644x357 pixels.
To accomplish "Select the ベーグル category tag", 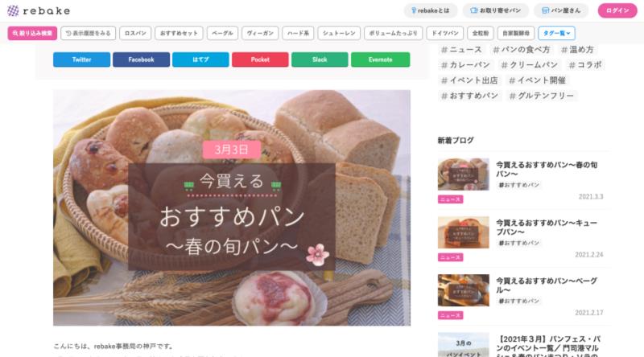I will 223,33.
